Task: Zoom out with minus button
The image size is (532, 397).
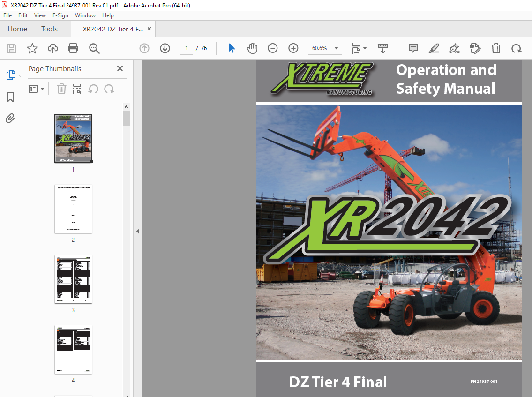Action: [x=272, y=48]
